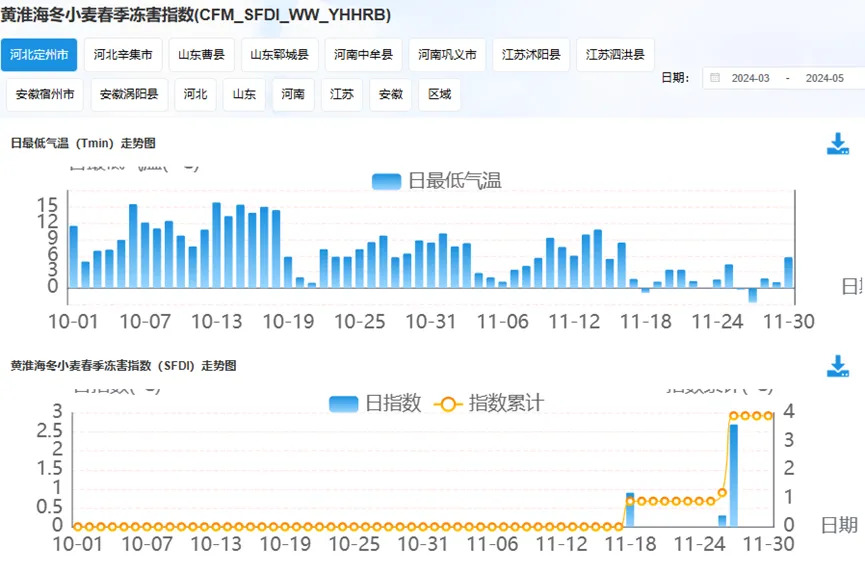Show 江苏泗洪县 station data
This screenshot has height=573, width=865.
[x=615, y=55]
